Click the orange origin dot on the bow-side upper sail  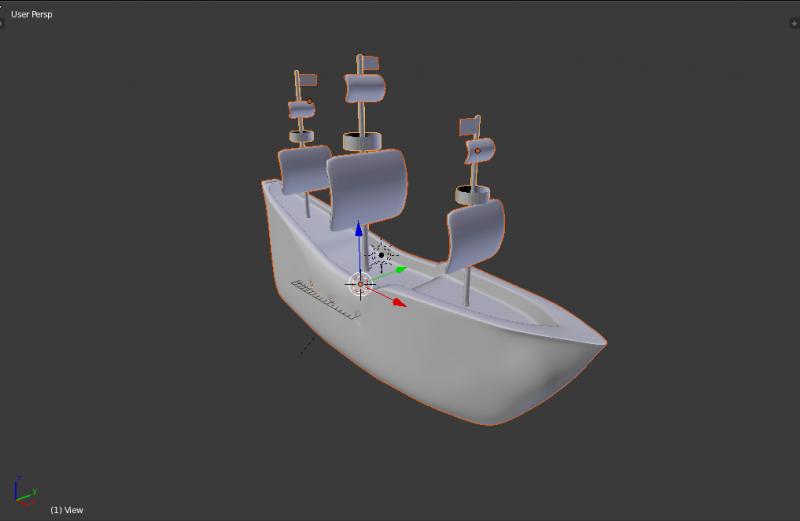pos(478,151)
